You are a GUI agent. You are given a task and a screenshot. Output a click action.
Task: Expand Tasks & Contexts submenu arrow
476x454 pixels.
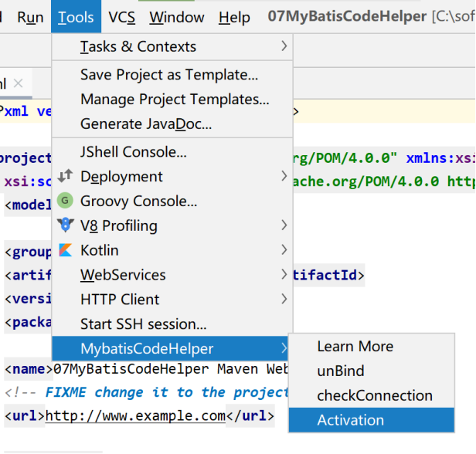coord(284,46)
